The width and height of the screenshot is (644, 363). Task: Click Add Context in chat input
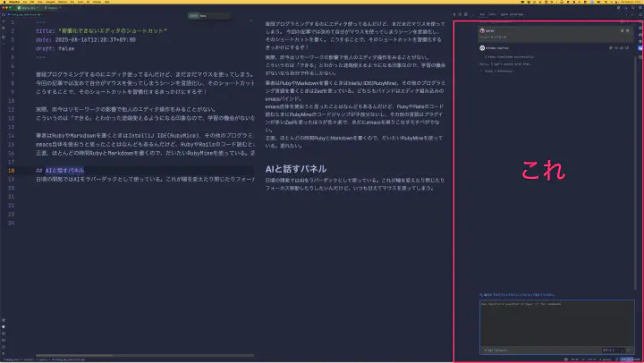click(496, 350)
